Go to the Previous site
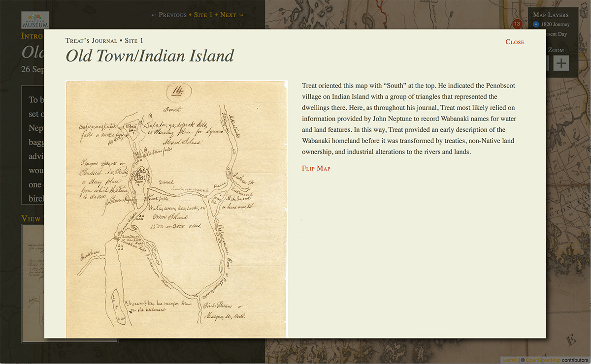This screenshot has width=591, height=364. (x=169, y=15)
